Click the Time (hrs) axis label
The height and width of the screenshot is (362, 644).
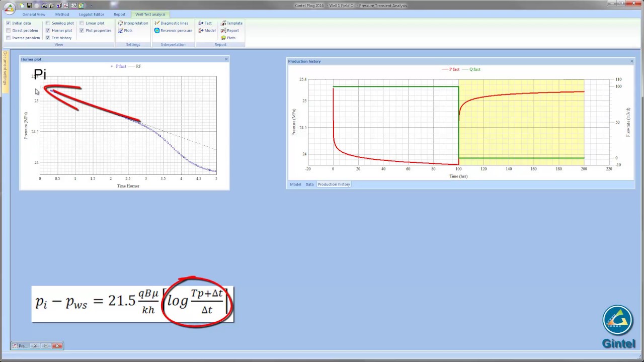pos(458,176)
